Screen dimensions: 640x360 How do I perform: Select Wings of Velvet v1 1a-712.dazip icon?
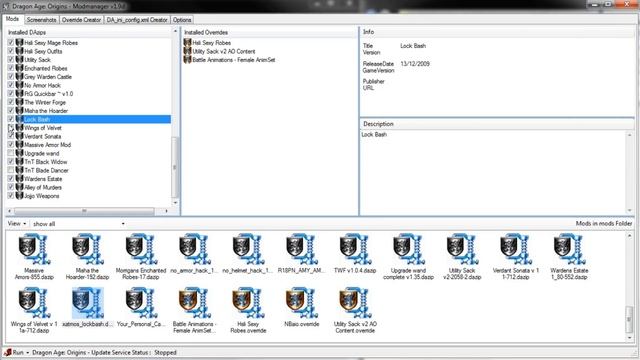click(34, 302)
